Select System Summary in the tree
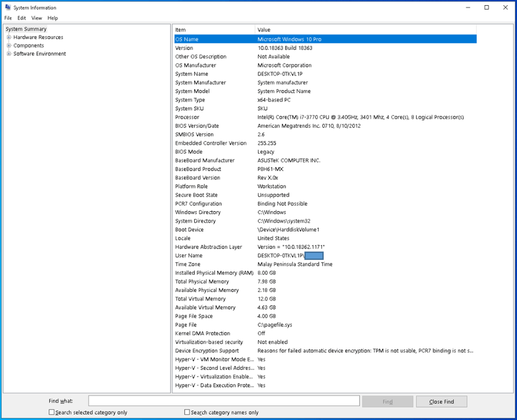517x420 pixels. click(26, 29)
